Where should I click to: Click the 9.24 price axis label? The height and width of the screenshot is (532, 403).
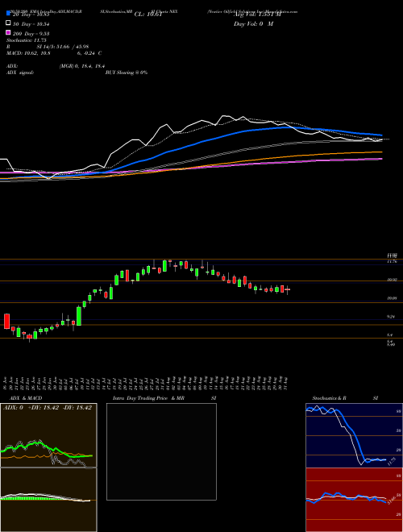[391, 317]
